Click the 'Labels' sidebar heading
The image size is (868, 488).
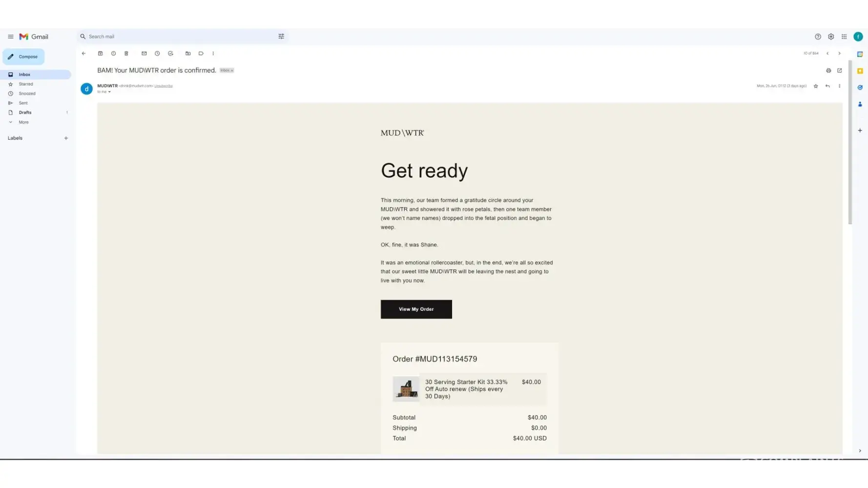(x=15, y=138)
